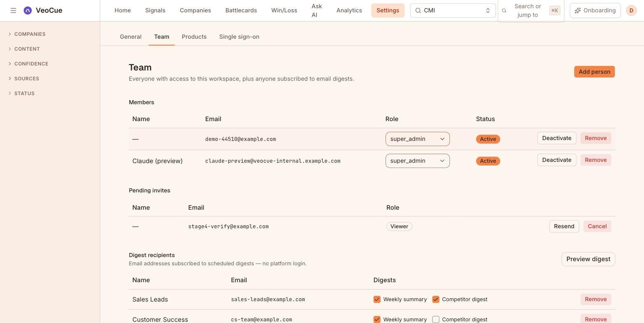The image size is (644, 323).
Task: Expand the SOURCES sidebar section
Action: click(x=24, y=79)
